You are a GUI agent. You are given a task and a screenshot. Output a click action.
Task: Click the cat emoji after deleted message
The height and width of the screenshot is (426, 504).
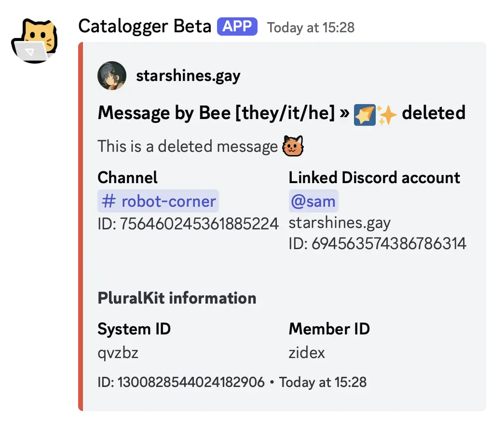(x=293, y=146)
